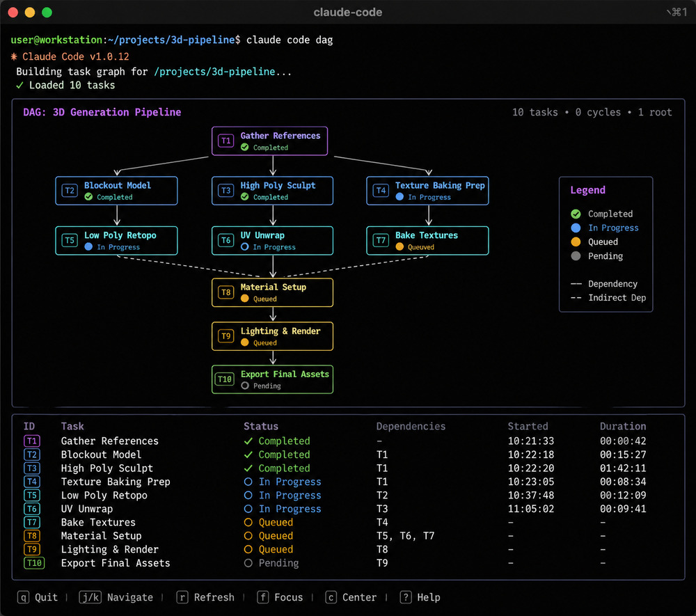696x616 pixels.
Task: Click the DAG: 3D Generation Pipeline heading
Action: pyautogui.click(x=102, y=112)
